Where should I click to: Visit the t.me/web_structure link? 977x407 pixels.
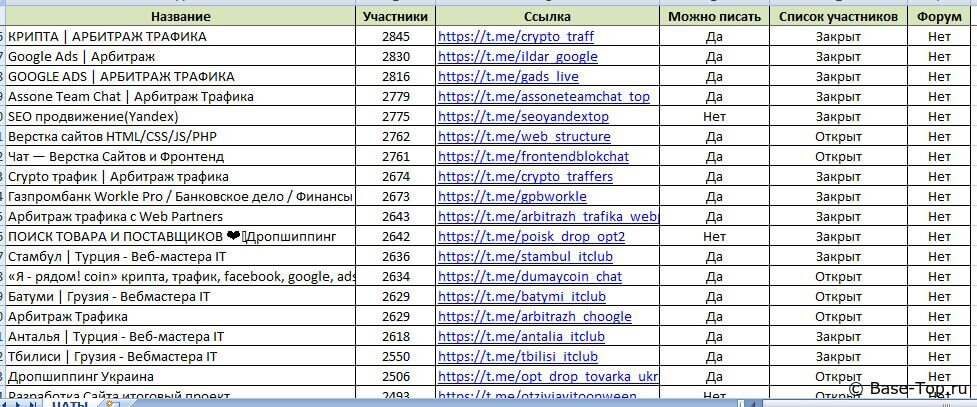click(x=524, y=137)
